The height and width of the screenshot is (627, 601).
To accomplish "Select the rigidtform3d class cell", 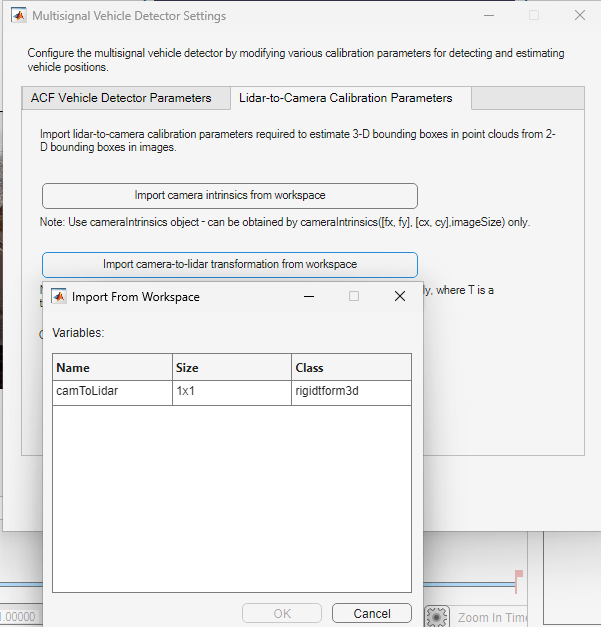I will [x=351, y=392].
